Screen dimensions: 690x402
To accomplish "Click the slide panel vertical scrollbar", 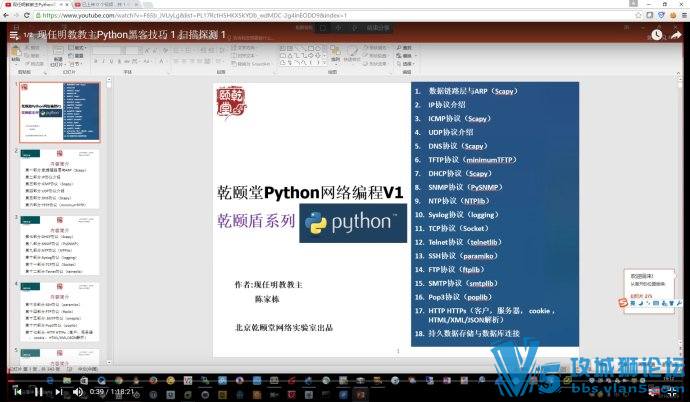I will click(x=109, y=222).
